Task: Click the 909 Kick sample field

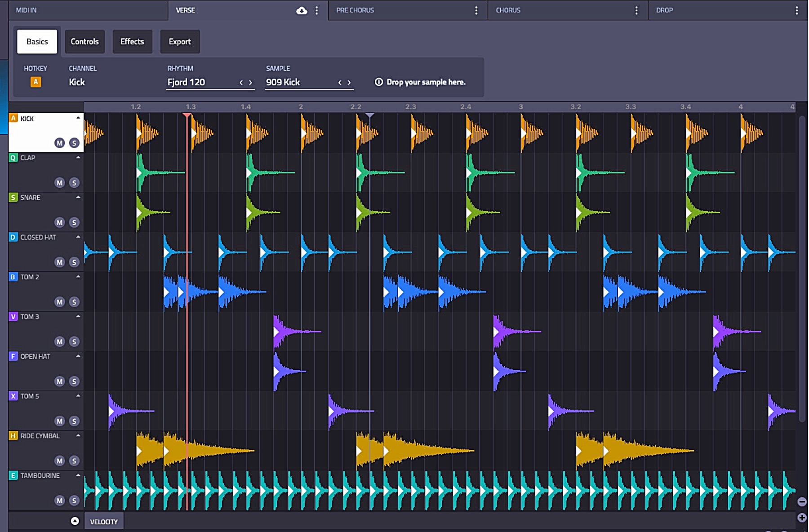Action: (309, 82)
